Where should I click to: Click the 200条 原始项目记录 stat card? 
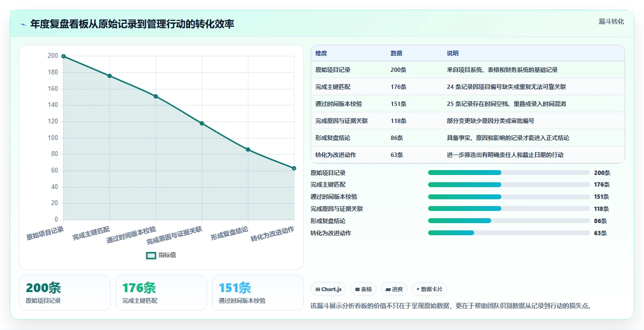point(65,293)
